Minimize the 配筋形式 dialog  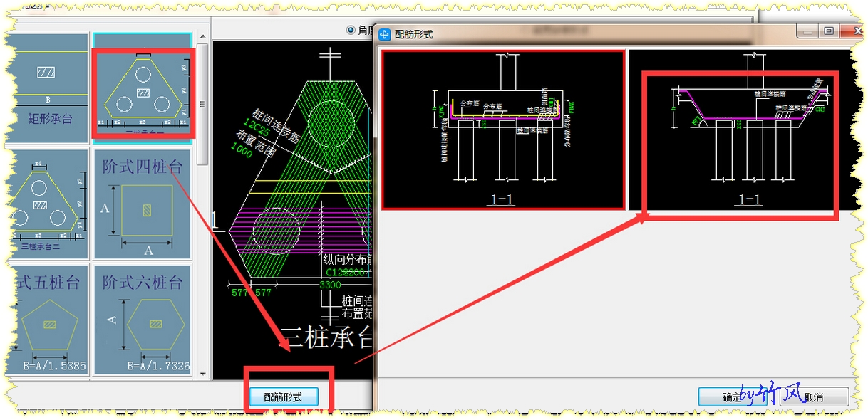point(808,31)
